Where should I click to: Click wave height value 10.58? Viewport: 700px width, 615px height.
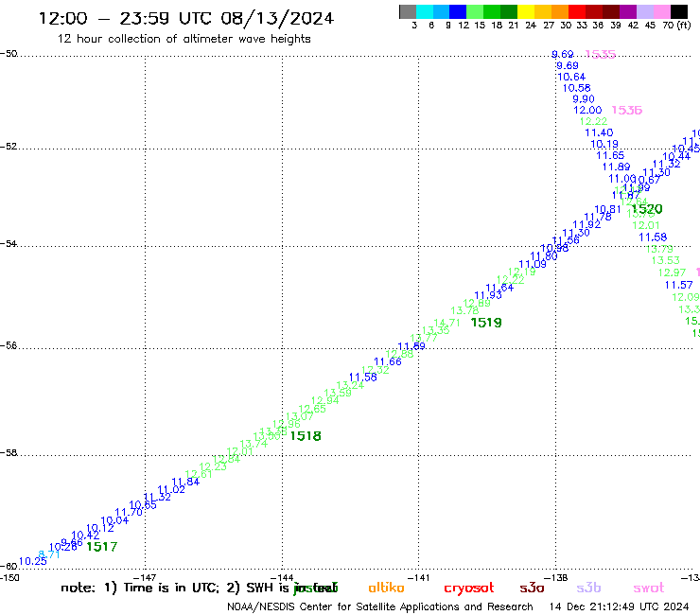click(576, 88)
